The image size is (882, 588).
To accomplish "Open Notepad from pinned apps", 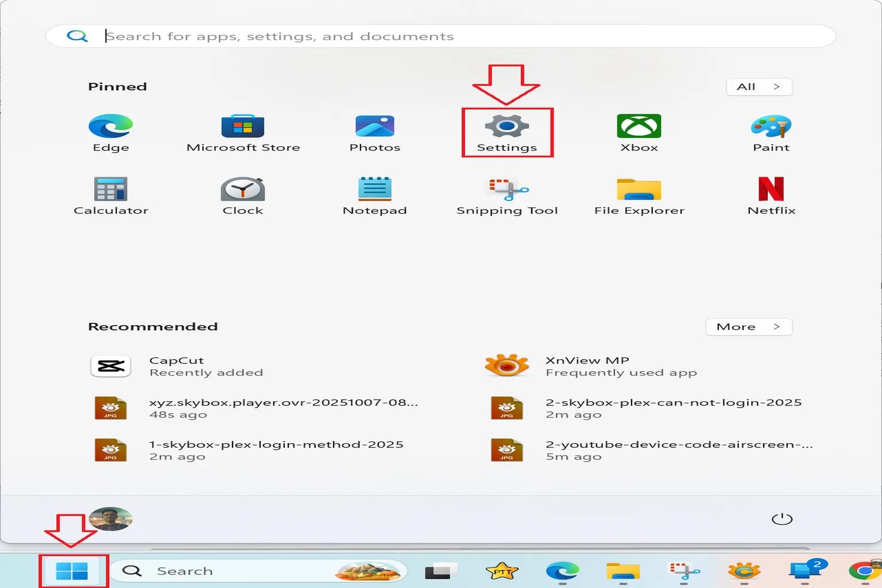I will (375, 196).
